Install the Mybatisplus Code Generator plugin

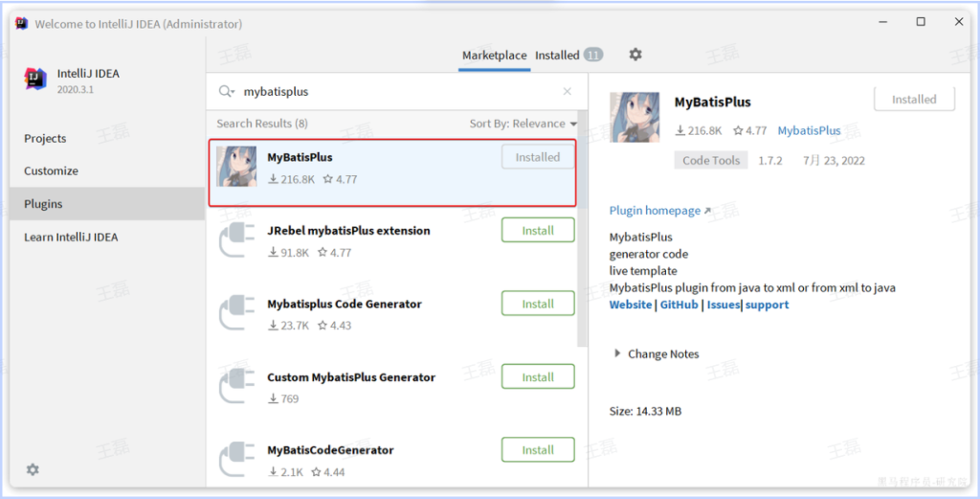click(x=538, y=304)
